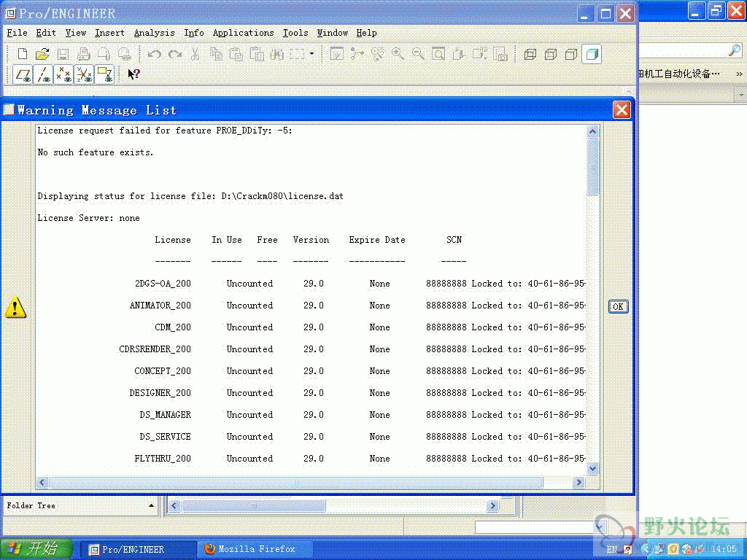This screenshot has width=747, height=560.
Task: Click the Help menu
Action: (366, 33)
